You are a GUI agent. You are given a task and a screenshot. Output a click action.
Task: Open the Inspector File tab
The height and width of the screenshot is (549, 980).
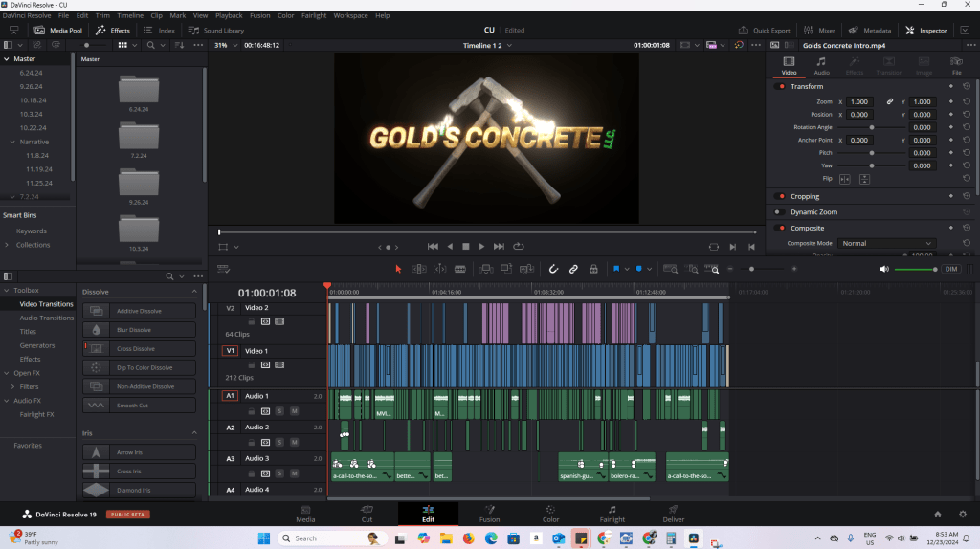click(956, 66)
